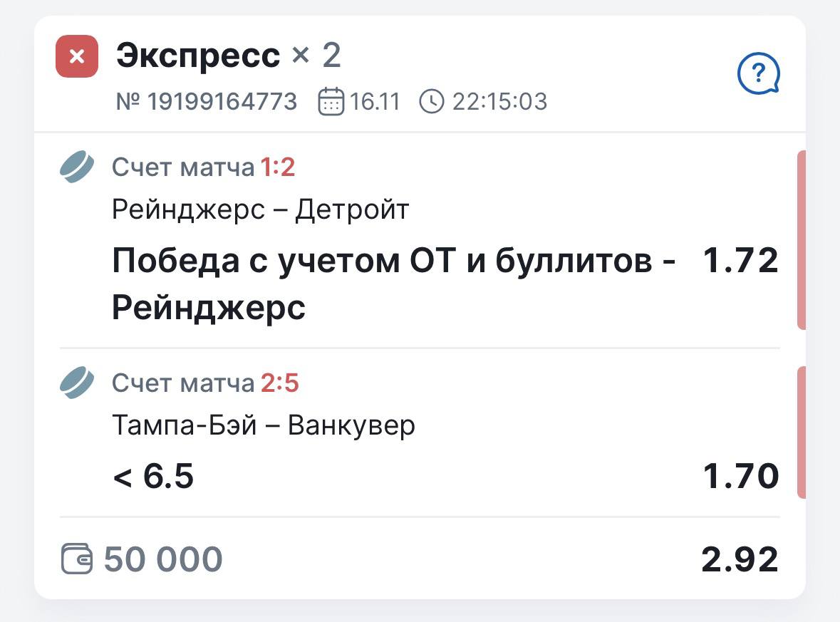Viewport: 840px width, 622px height.
Task: Click the bet number № 19199164773
Action: (207, 102)
